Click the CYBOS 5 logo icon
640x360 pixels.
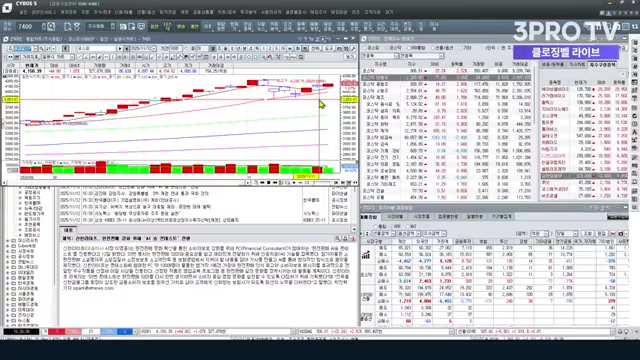(x=7, y=7)
